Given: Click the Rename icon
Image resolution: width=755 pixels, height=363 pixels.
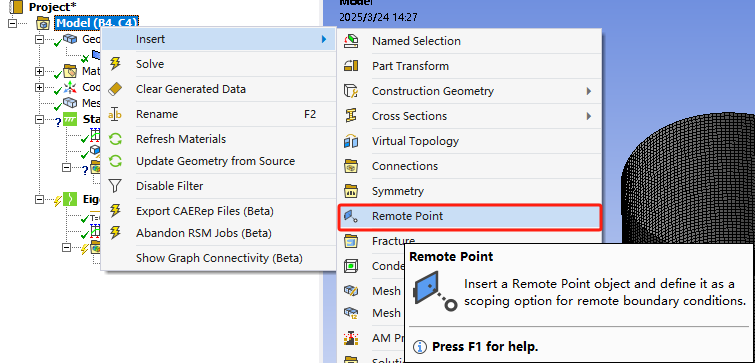Looking at the screenshot, I should pos(116,114).
